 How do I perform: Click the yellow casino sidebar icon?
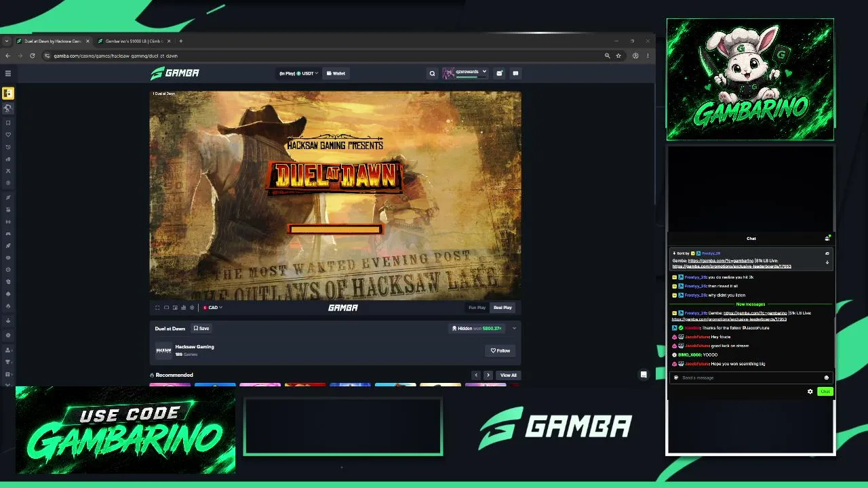(7, 93)
